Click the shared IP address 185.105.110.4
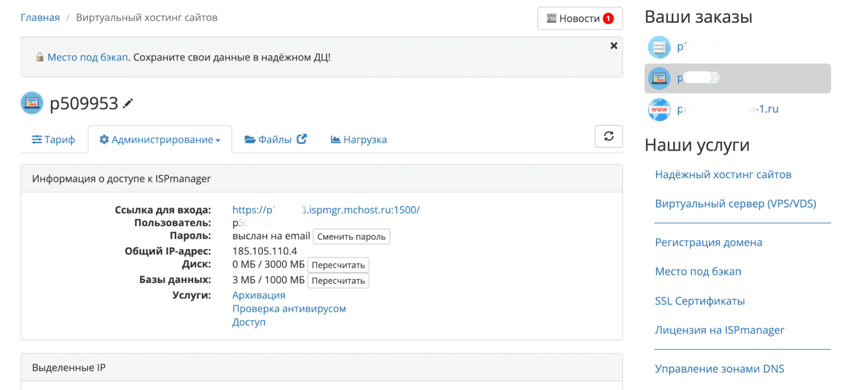Viewport: 868px width, 390px height. [264, 251]
